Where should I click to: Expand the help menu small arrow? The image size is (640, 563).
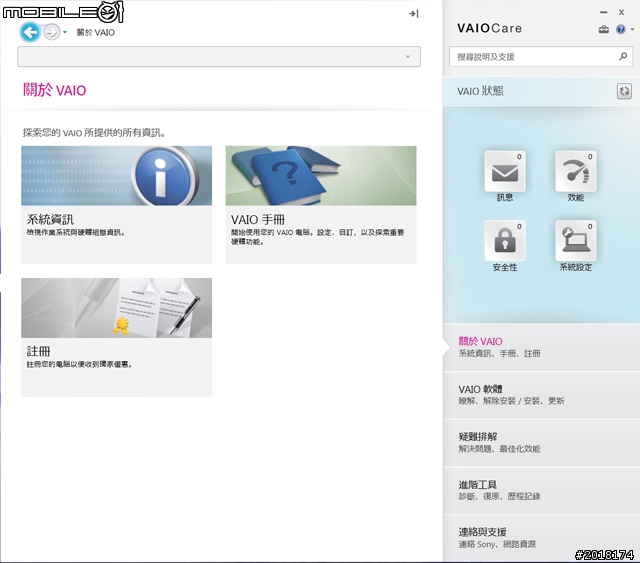coord(632,29)
